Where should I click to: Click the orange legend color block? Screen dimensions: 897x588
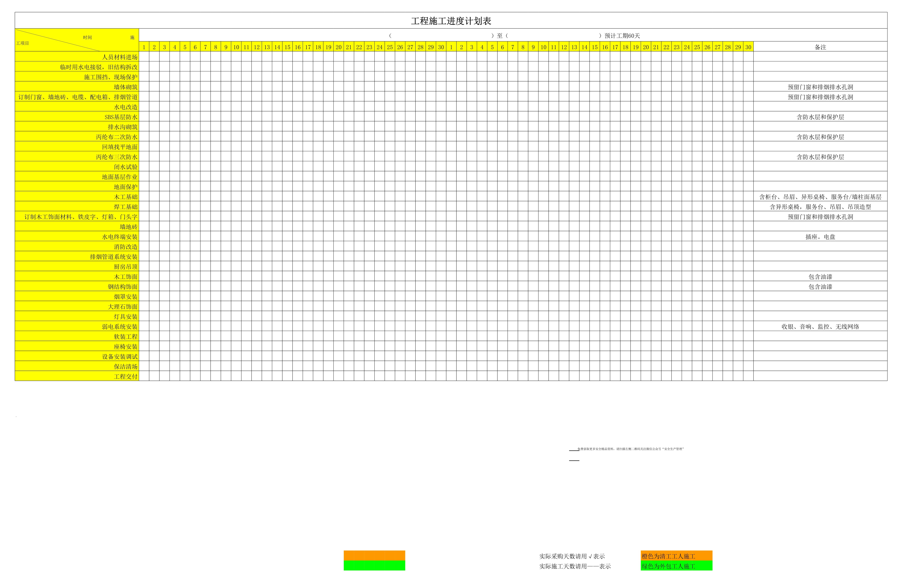(374, 555)
